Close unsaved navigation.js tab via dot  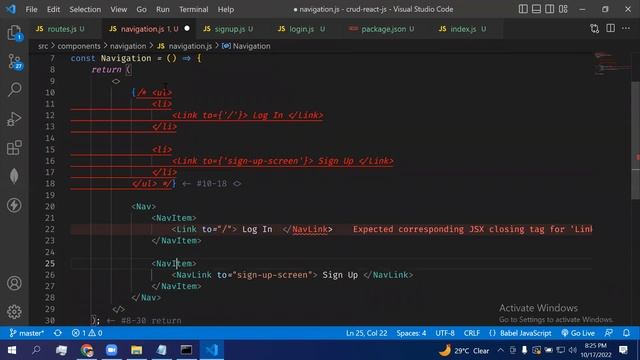(x=187, y=28)
